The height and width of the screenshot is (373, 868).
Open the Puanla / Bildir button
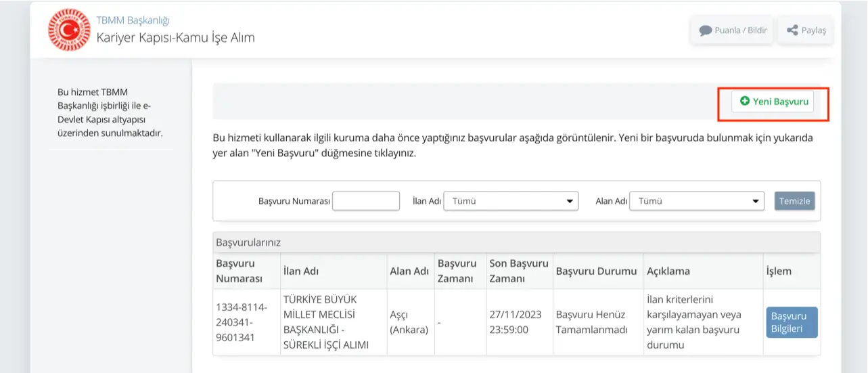pyautogui.click(x=731, y=30)
